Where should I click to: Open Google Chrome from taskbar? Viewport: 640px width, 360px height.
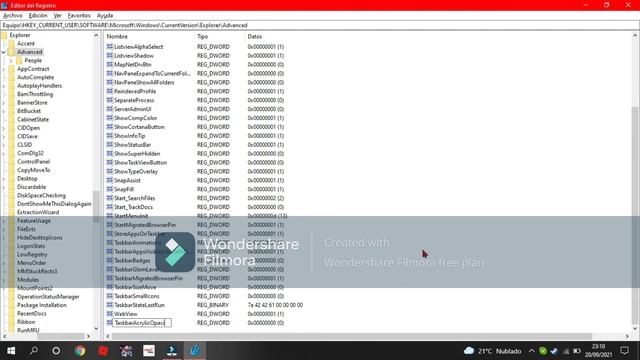point(80,351)
